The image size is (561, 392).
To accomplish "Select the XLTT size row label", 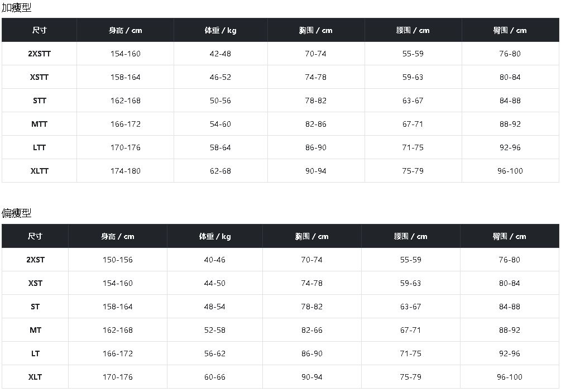I will 39,171.
